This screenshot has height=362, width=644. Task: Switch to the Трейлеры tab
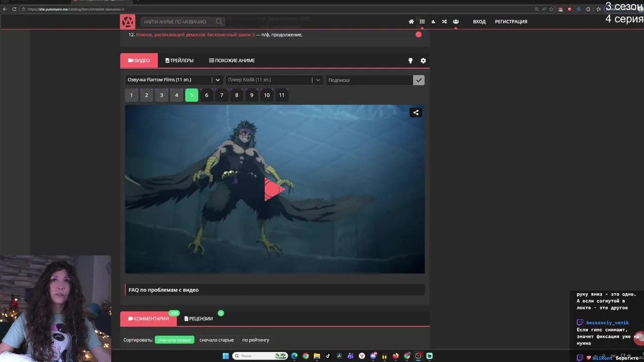tap(180, 60)
